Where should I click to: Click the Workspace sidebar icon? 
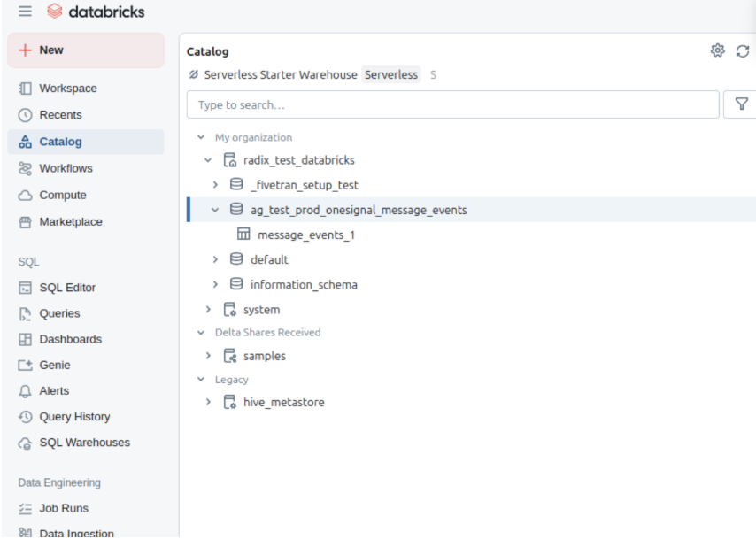[25, 89]
